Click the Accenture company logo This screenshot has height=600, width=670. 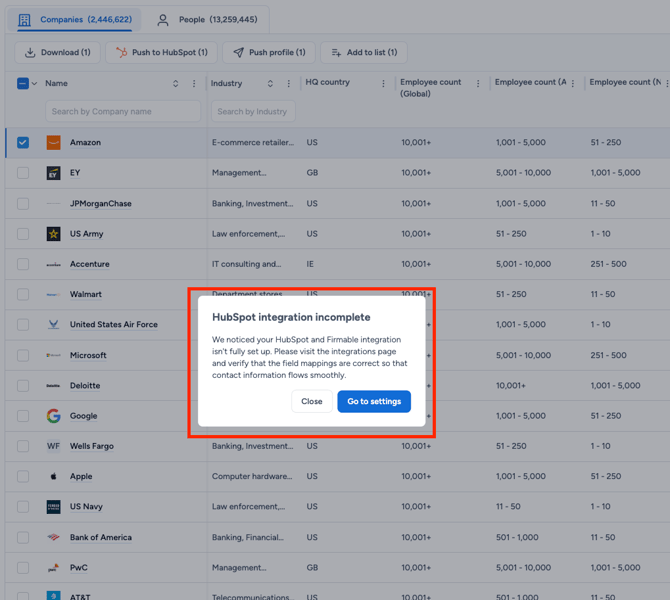53,265
